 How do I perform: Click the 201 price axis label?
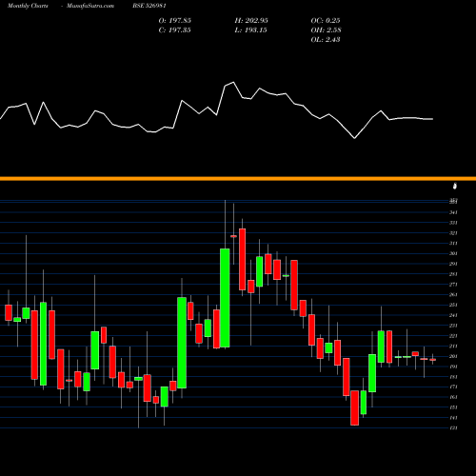click(x=453, y=356)
